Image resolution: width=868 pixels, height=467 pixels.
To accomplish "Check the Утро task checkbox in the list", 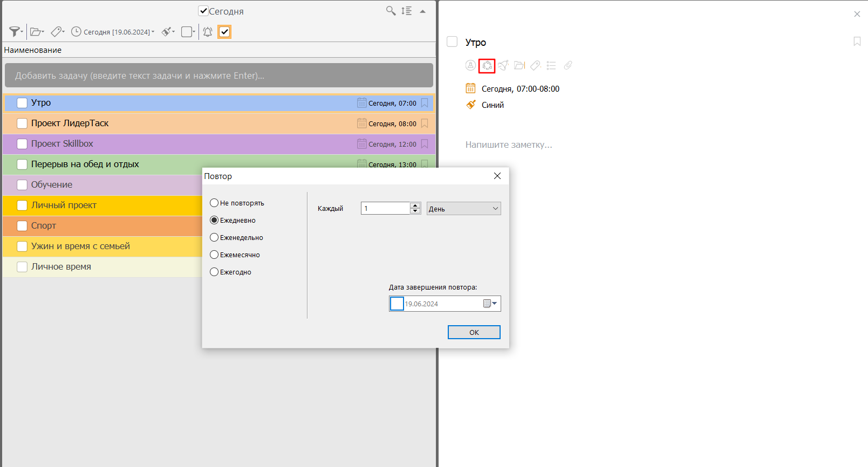I will 22,103.
